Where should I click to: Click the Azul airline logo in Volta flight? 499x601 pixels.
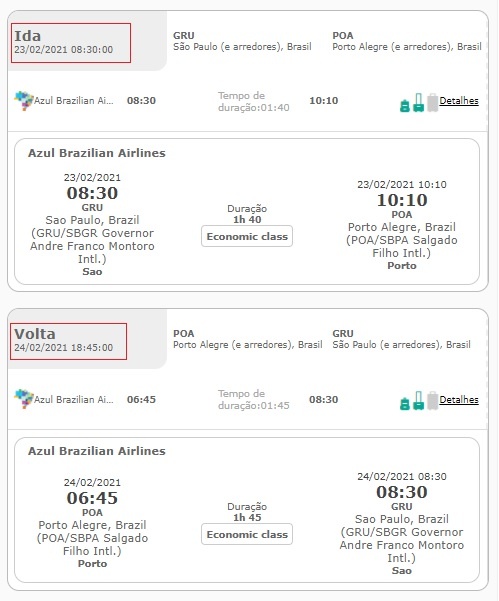click(x=24, y=399)
